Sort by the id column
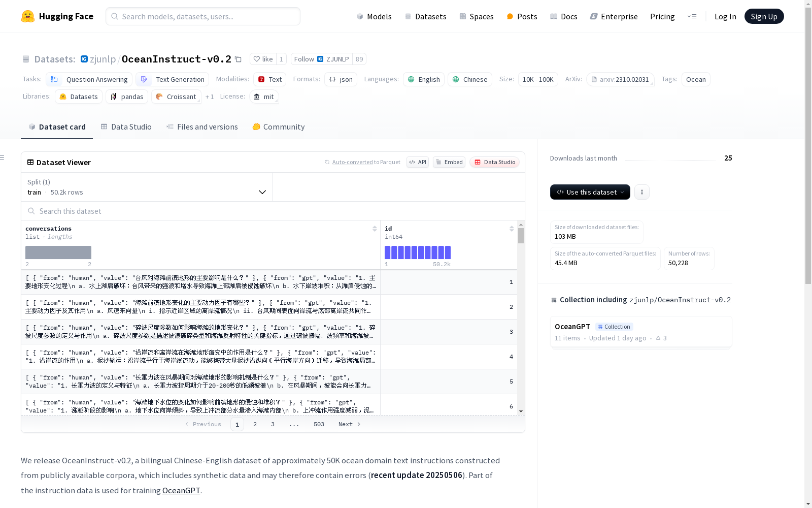Image resolution: width=812 pixels, height=508 pixels. tap(512, 229)
